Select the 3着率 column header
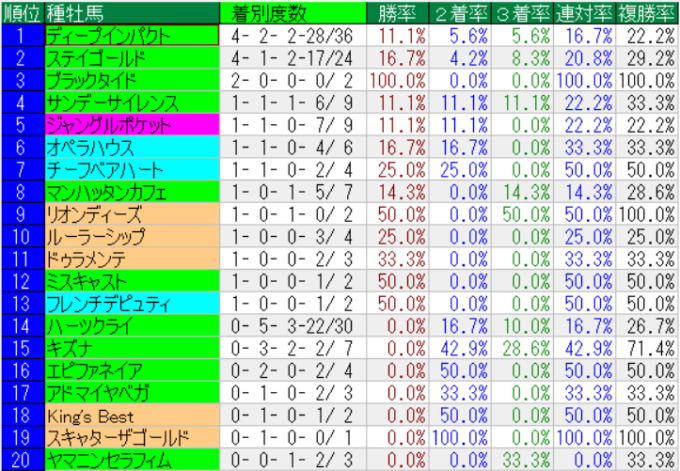 point(524,13)
